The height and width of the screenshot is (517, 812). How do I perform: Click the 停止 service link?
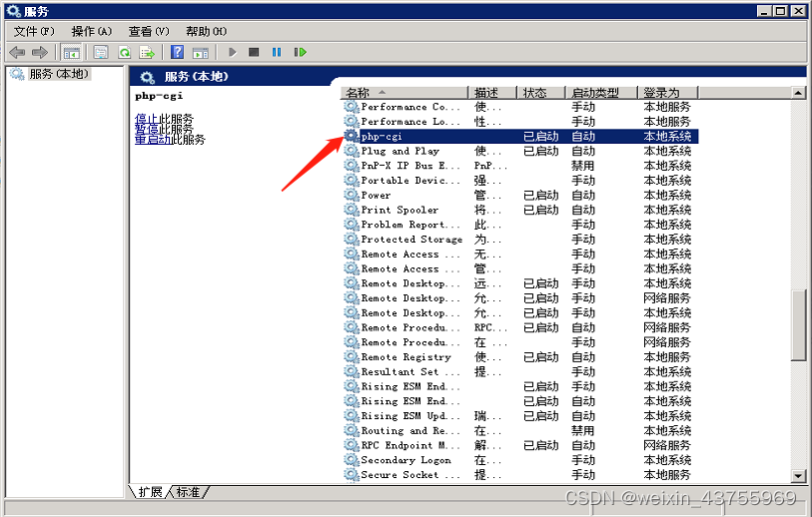pos(147,119)
